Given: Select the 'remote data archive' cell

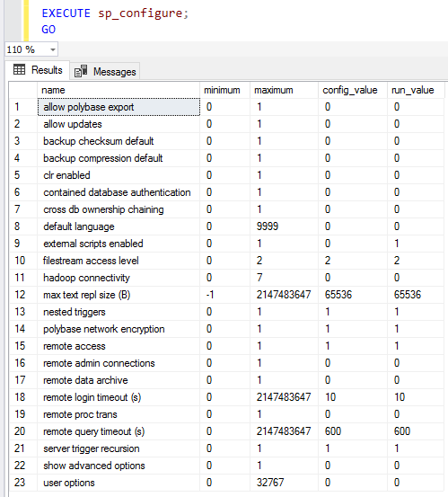Looking at the screenshot, I should [x=119, y=380].
